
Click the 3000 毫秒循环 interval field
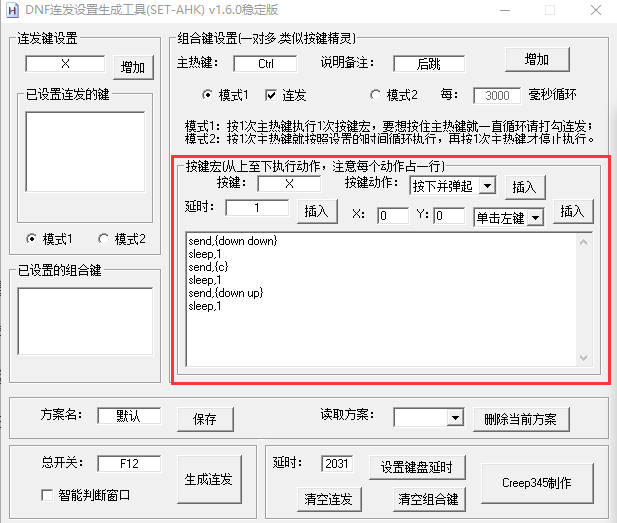point(497,95)
